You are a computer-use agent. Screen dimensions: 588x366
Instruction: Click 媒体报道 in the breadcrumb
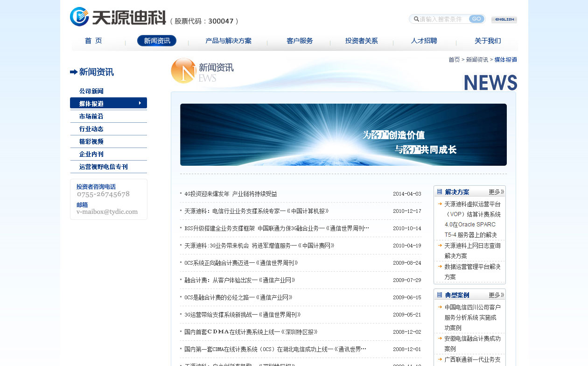pyautogui.click(x=505, y=60)
